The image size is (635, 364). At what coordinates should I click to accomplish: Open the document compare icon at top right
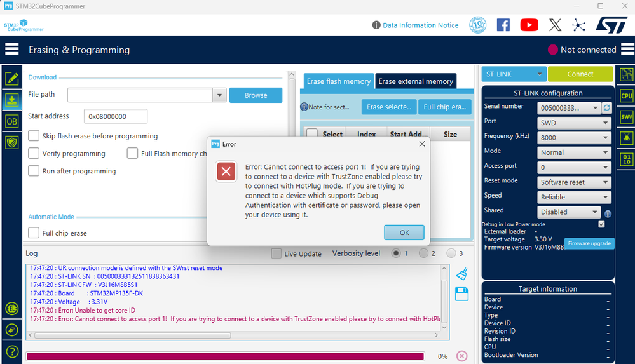626,74
